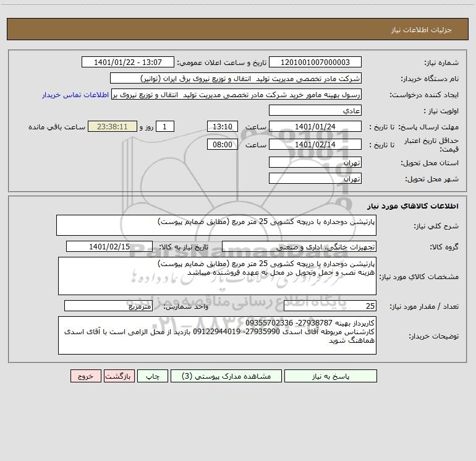
Task: Click the گروه کالا field
Action: coord(299,246)
